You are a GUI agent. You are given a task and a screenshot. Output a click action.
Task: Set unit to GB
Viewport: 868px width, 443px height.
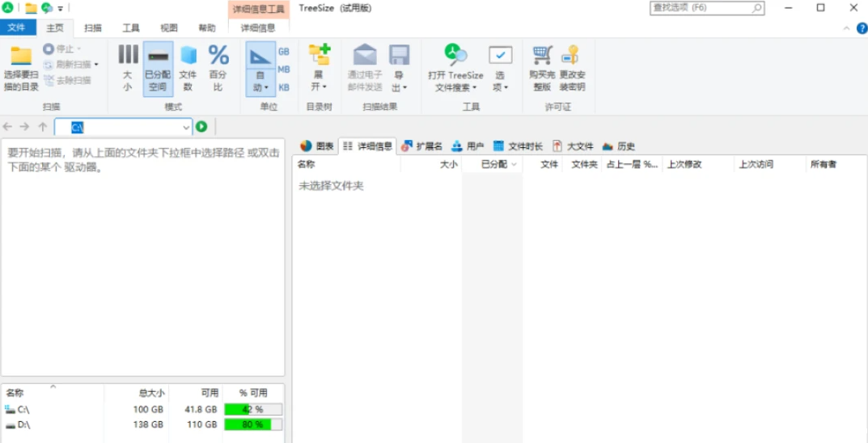(284, 52)
